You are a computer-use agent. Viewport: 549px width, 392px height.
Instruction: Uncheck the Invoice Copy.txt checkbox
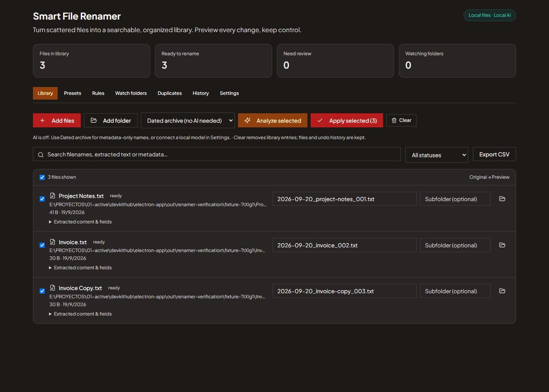42,291
